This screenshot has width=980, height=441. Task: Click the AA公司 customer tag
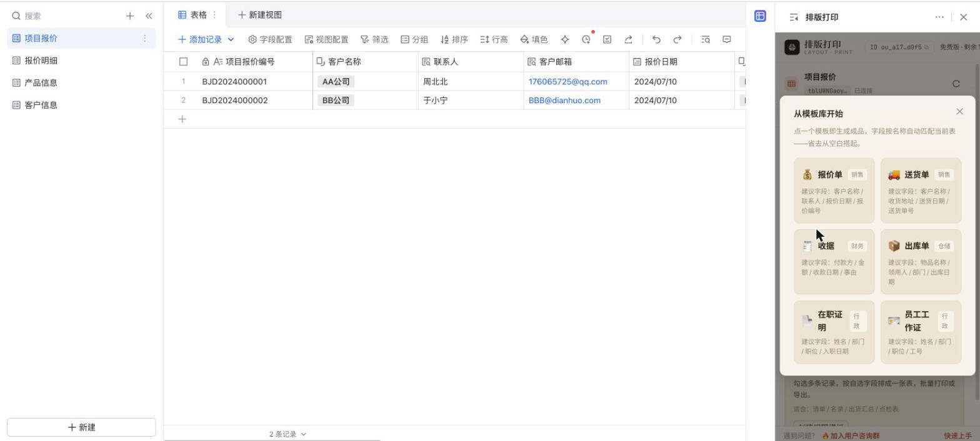[x=336, y=82]
